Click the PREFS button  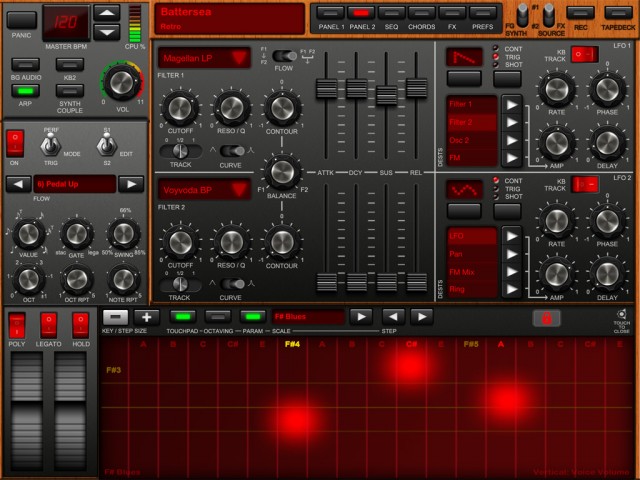[482, 13]
